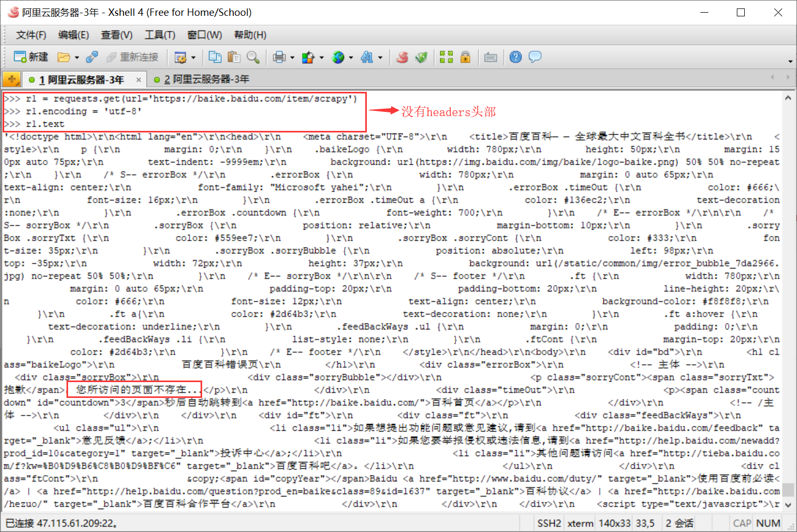Viewport: 797px width, 532px height.
Task: Open toolbar overflow options arrow
Action: click(x=790, y=61)
